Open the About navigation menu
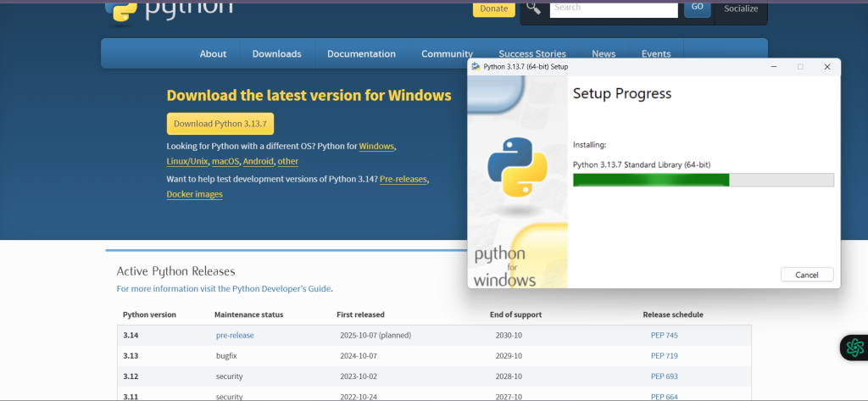The image size is (868, 401). [x=213, y=53]
